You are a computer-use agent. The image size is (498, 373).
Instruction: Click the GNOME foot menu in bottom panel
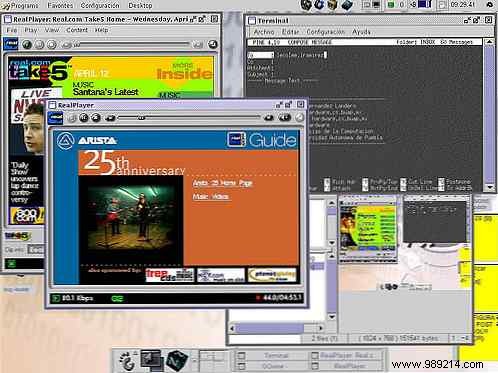128,360
